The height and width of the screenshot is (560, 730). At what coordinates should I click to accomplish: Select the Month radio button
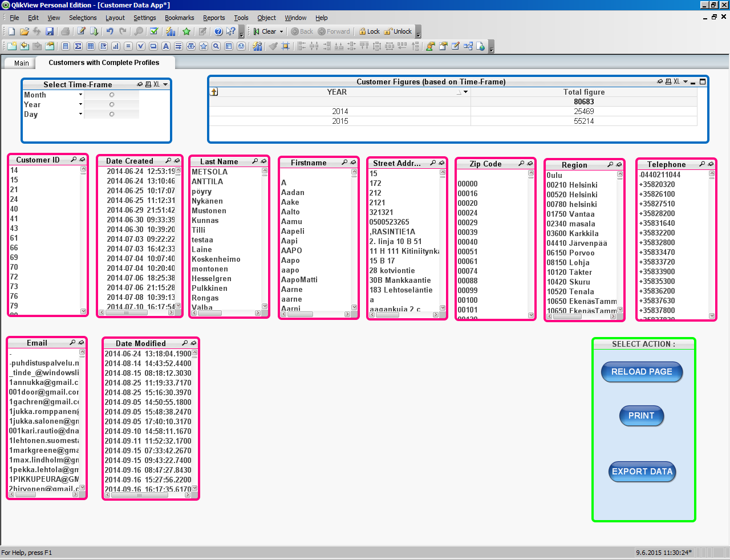pyautogui.click(x=112, y=95)
